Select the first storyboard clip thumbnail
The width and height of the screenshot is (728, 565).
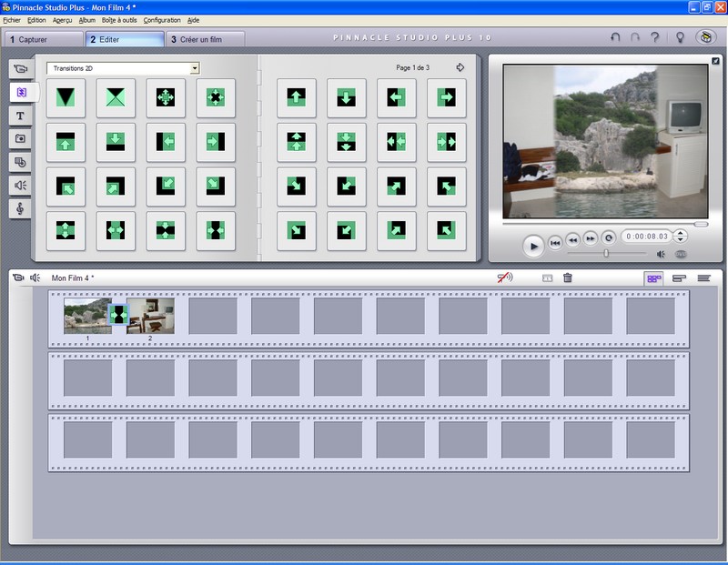[x=86, y=316]
